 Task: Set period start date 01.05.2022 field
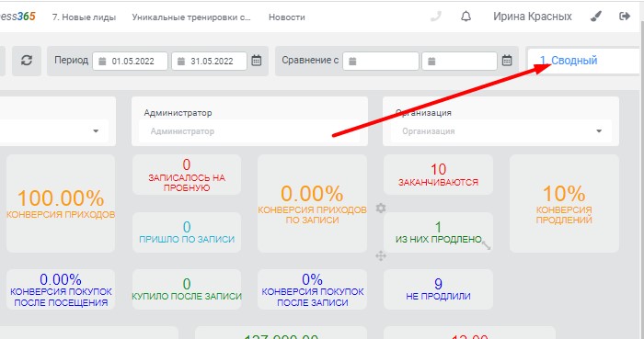131,61
